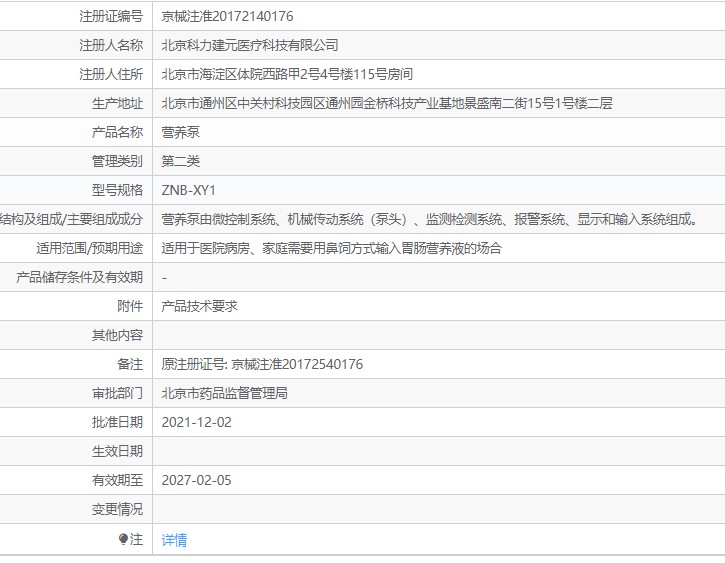The width and height of the screenshot is (725, 563).
Task: Open the 详情 link in the 注 row
Action: click(x=174, y=539)
